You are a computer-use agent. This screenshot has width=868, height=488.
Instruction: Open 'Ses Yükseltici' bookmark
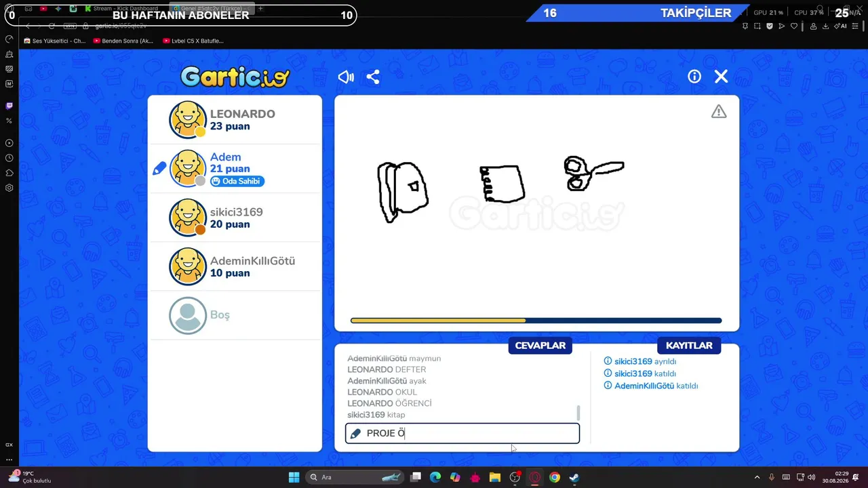[54, 41]
